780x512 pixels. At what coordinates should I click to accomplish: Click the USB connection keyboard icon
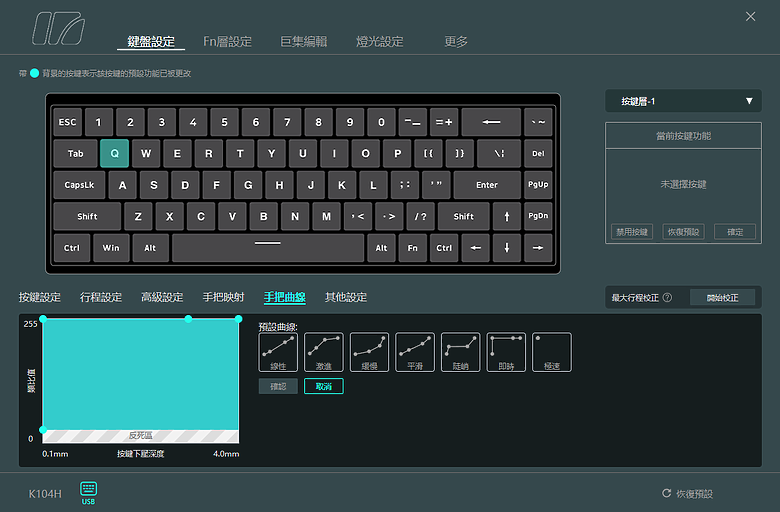coord(89,493)
